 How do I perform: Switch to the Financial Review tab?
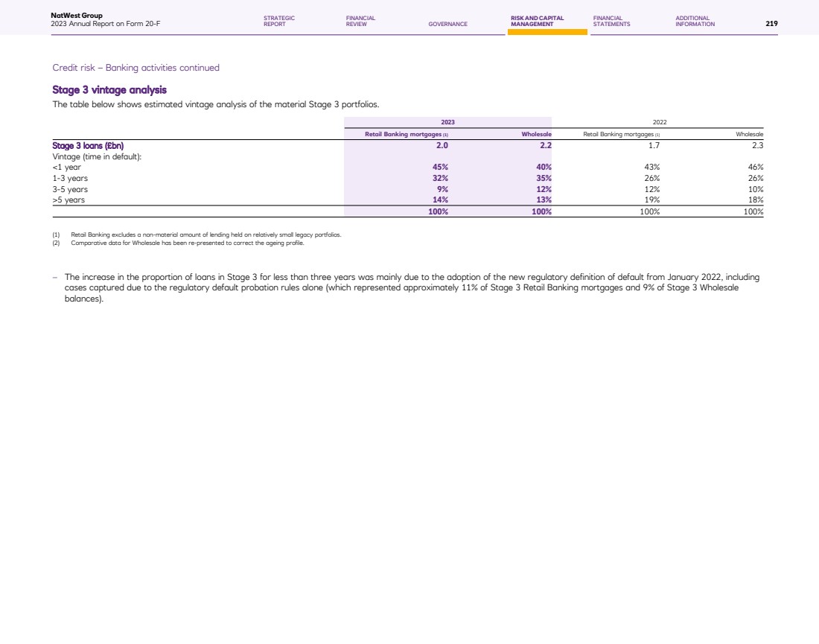tap(360, 21)
